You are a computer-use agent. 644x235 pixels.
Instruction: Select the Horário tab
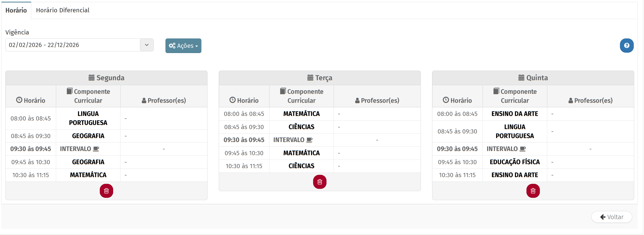[16, 10]
